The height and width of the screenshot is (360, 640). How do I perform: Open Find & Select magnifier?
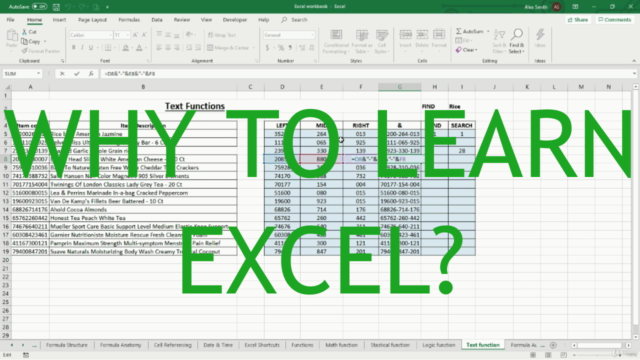pos(517,41)
